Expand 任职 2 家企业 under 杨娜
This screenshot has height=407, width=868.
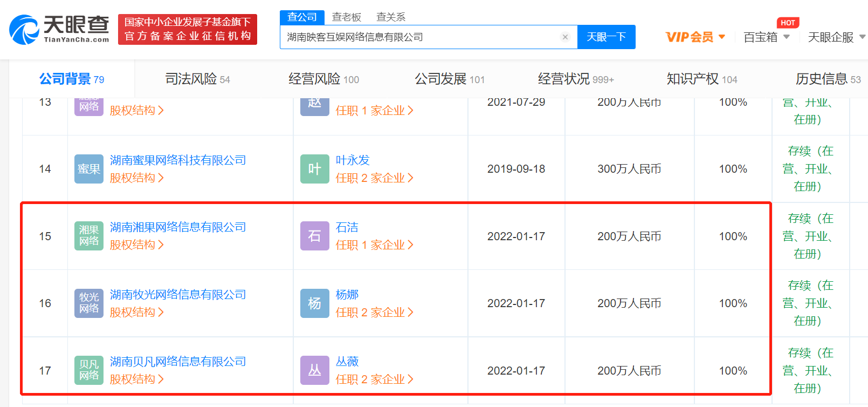click(375, 313)
